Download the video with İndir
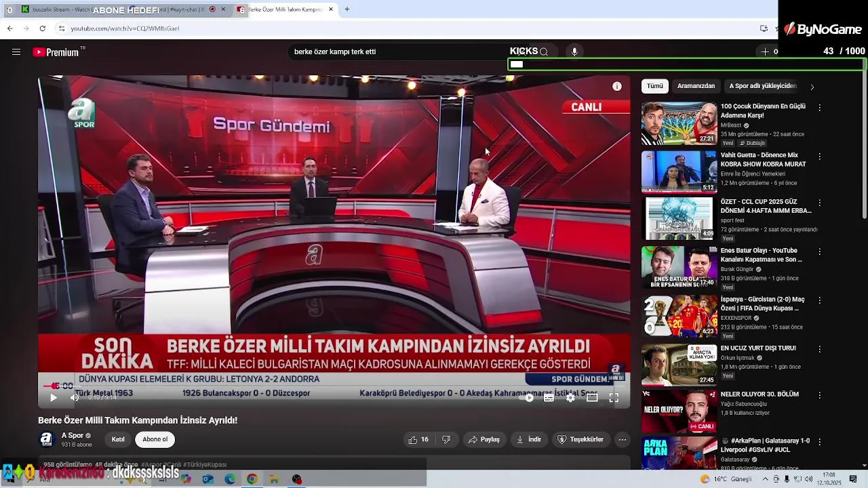The height and width of the screenshot is (488, 868). pyautogui.click(x=529, y=439)
